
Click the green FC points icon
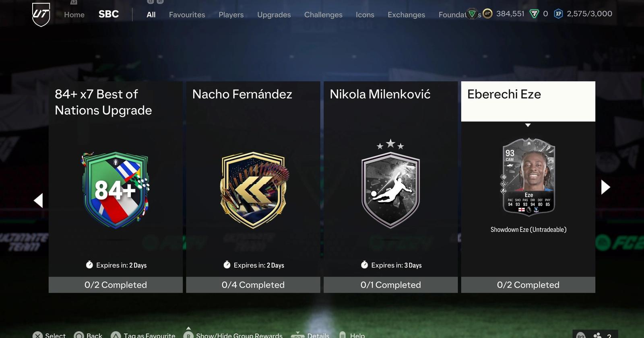click(534, 14)
